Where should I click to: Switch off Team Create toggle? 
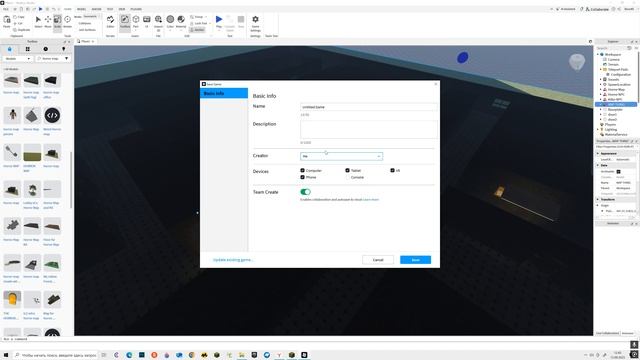(305, 192)
